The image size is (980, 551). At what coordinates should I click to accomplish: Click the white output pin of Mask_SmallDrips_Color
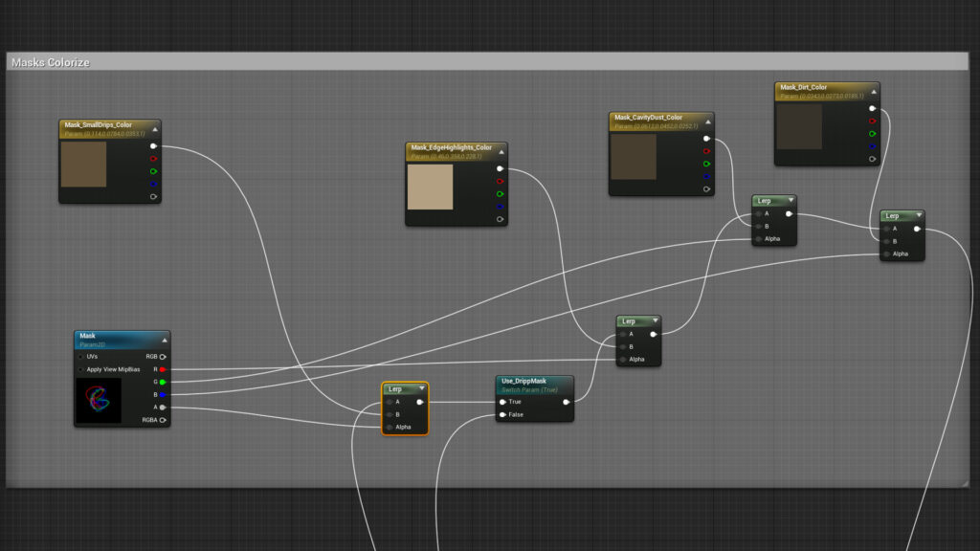pos(153,146)
